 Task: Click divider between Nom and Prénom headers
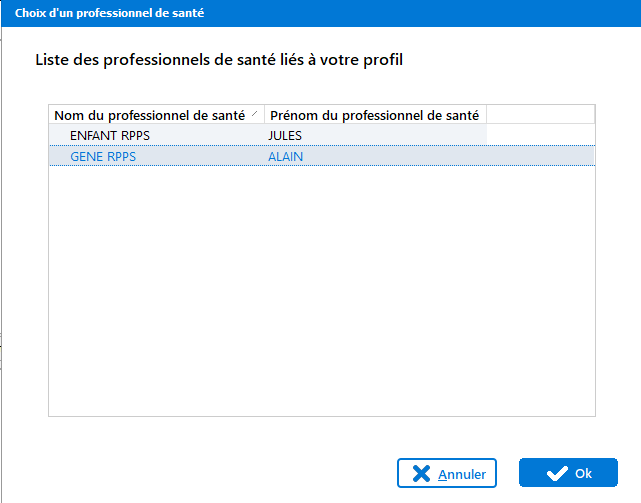click(264, 115)
